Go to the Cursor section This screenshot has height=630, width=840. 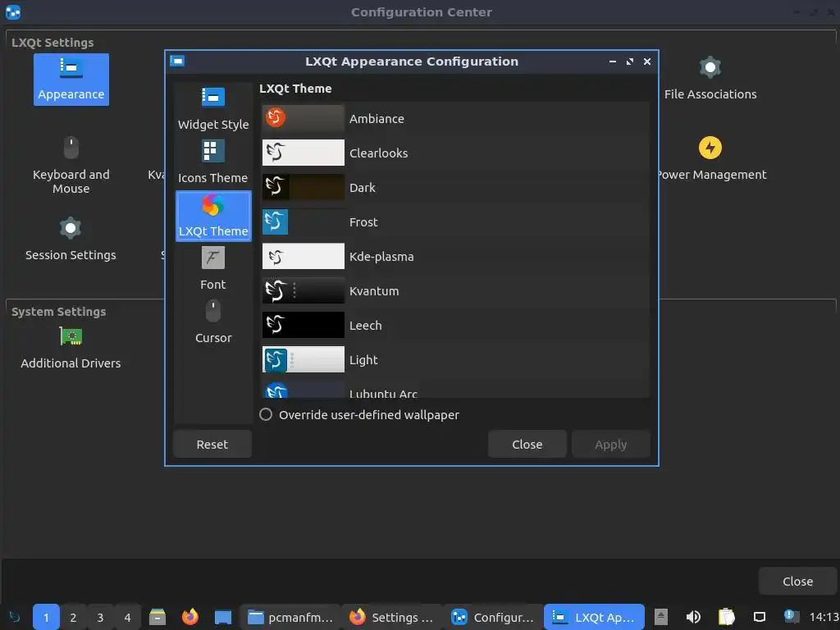point(213,322)
